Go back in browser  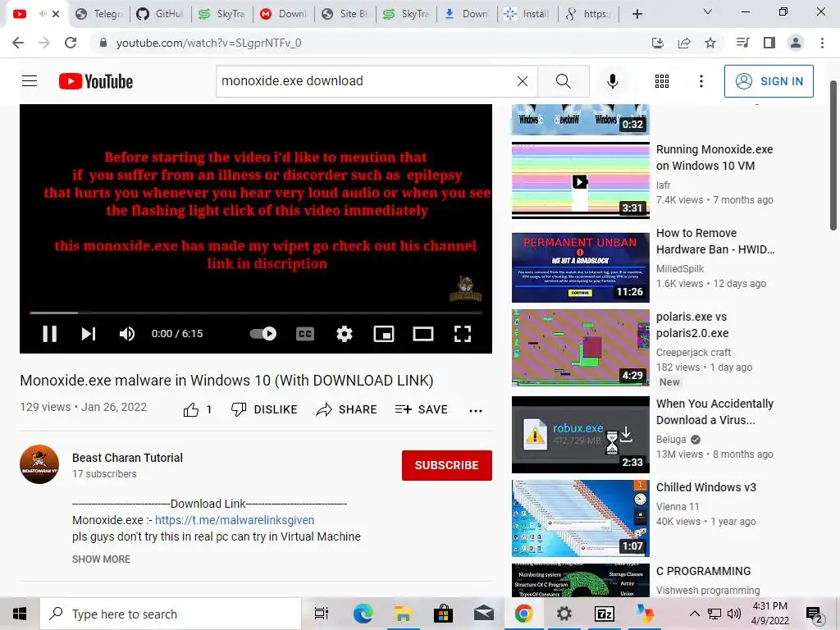[18, 43]
